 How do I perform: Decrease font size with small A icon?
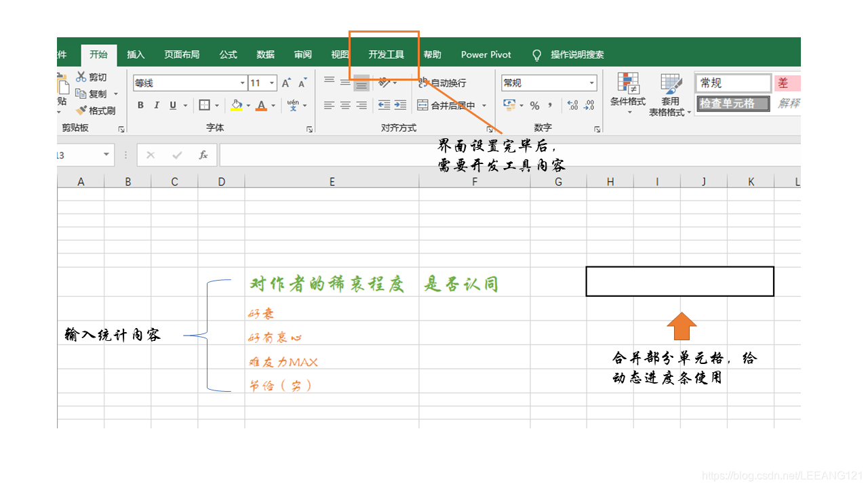(x=303, y=83)
